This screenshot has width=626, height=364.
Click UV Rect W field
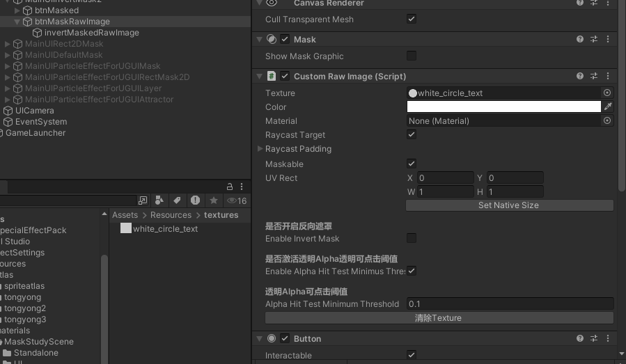[445, 191]
